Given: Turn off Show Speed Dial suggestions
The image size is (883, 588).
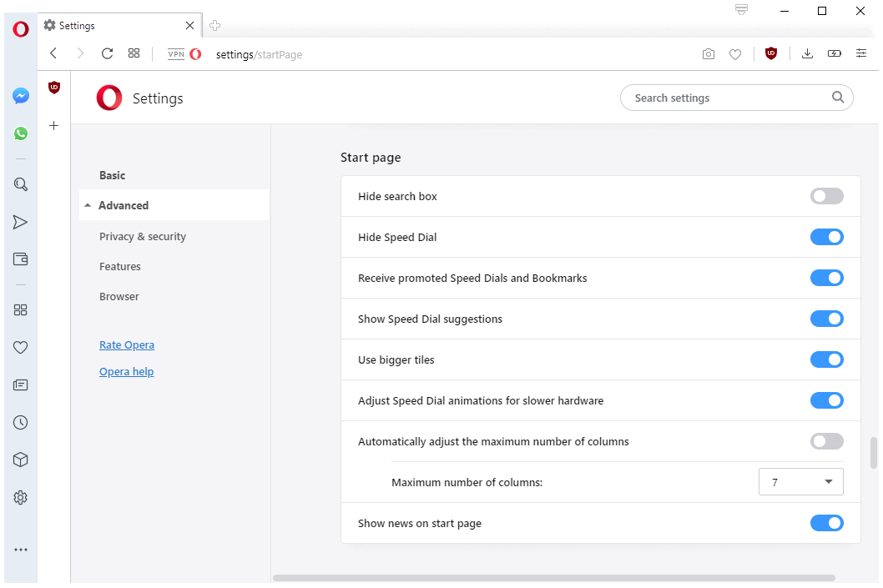Looking at the screenshot, I should [x=826, y=319].
